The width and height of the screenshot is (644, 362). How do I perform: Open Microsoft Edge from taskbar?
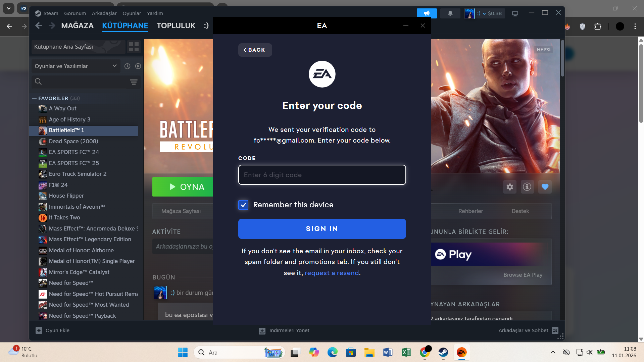332,353
